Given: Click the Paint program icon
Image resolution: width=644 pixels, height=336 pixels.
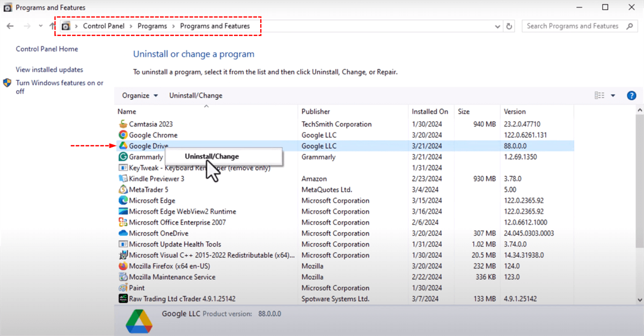Looking at the screenshot, I should [123, 288].
